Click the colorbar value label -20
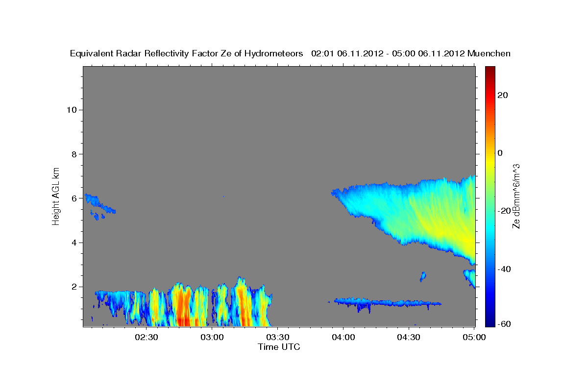588x392 pixels. tap(505, 211)
